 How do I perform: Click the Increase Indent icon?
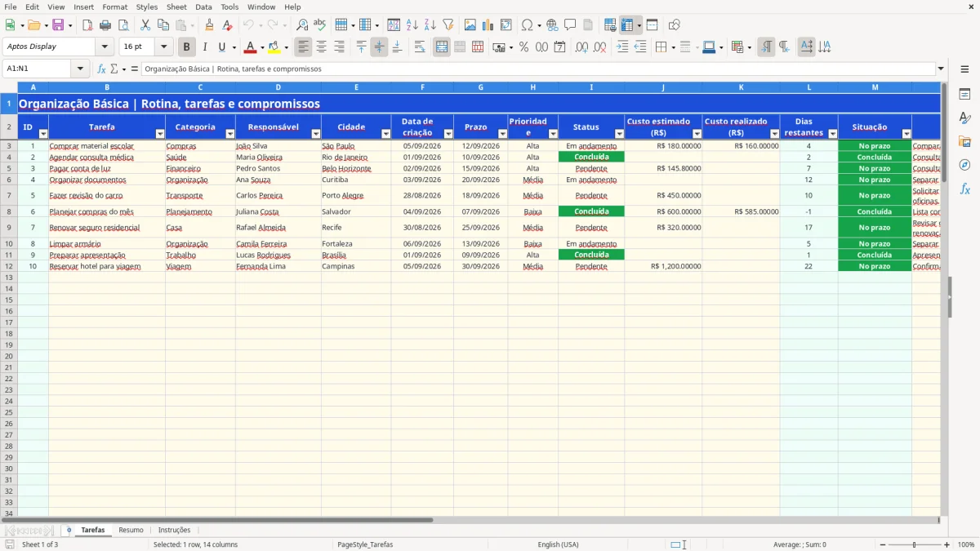[622, 47]
